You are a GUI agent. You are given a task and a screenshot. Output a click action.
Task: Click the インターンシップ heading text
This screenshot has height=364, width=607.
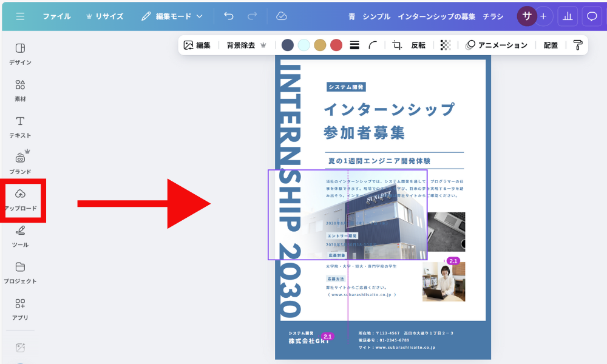click(x=390, y=109)
